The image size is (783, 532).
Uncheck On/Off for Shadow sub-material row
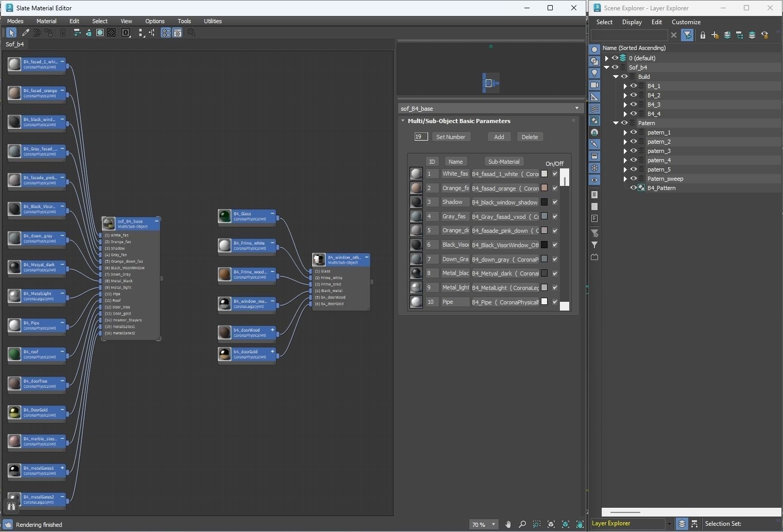click(555, 202)
